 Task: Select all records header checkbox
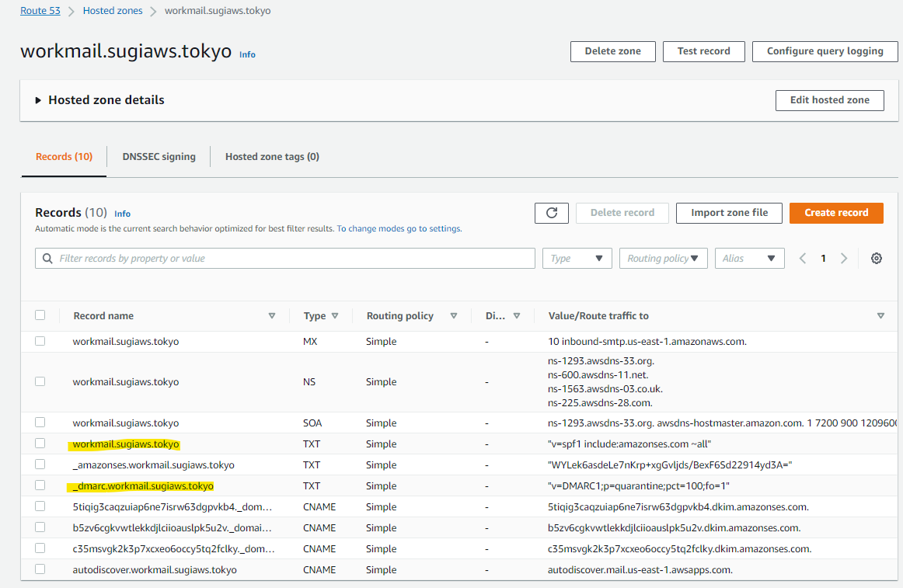click(40, 315)
